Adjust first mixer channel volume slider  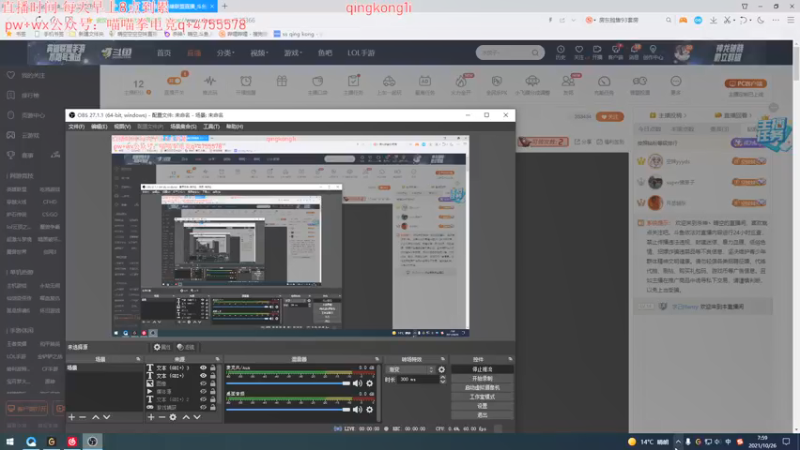tap(288, 383)
